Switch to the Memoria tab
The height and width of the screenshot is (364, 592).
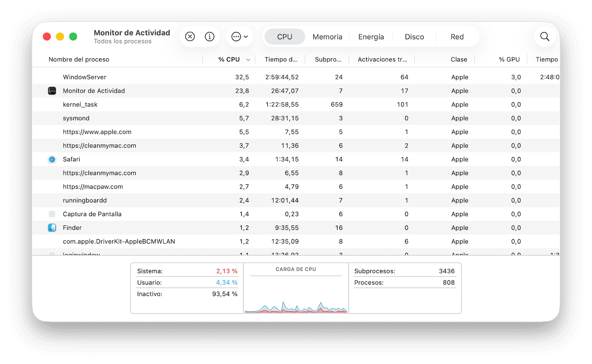[327, 37]
